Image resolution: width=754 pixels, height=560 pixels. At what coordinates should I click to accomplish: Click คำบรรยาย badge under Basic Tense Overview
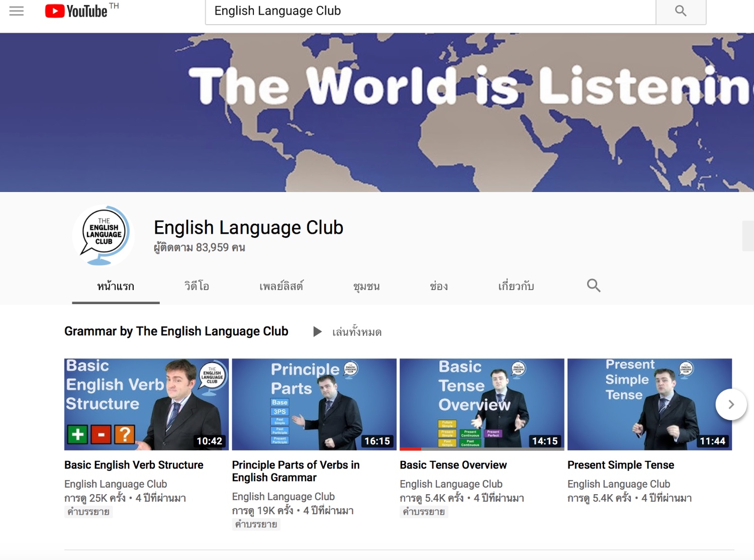[424, 512]
